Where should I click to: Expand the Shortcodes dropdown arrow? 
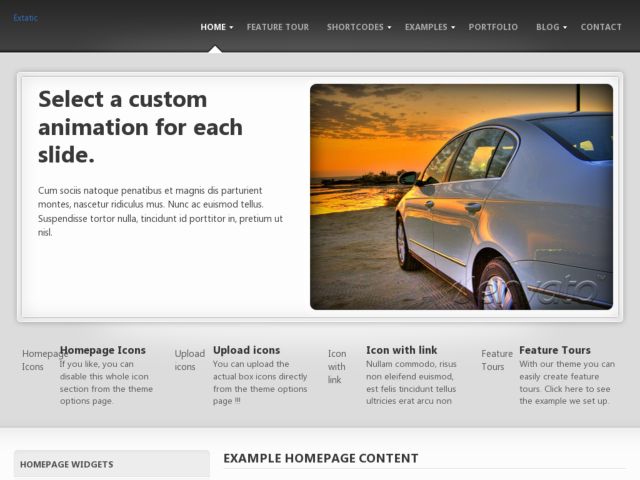coord(389,27)
